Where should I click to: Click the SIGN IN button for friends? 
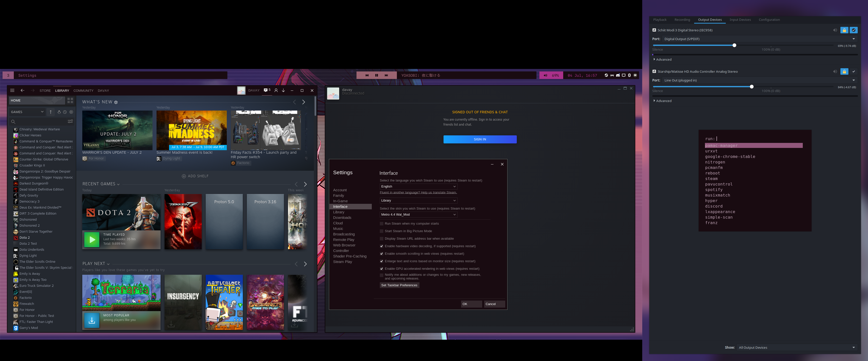pyautogui.click(x=479, y=139)
